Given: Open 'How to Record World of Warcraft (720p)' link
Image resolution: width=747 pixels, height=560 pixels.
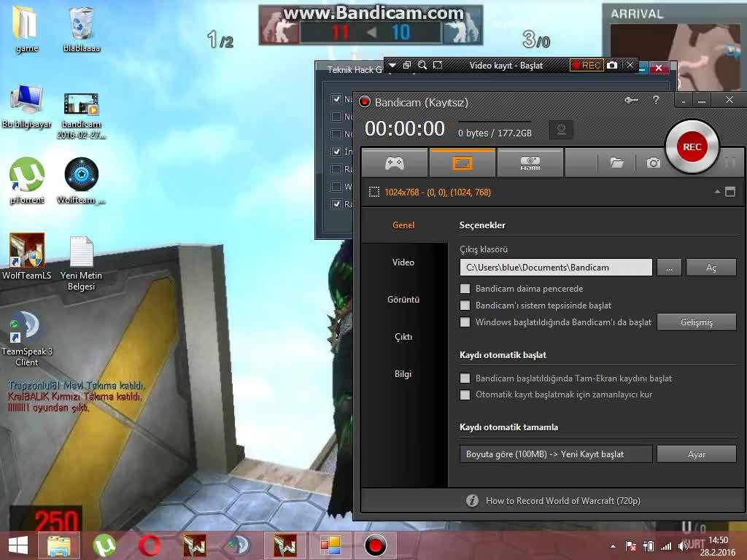Looking at the screenshot, I should pyautogui.click(x=562, y=500).
